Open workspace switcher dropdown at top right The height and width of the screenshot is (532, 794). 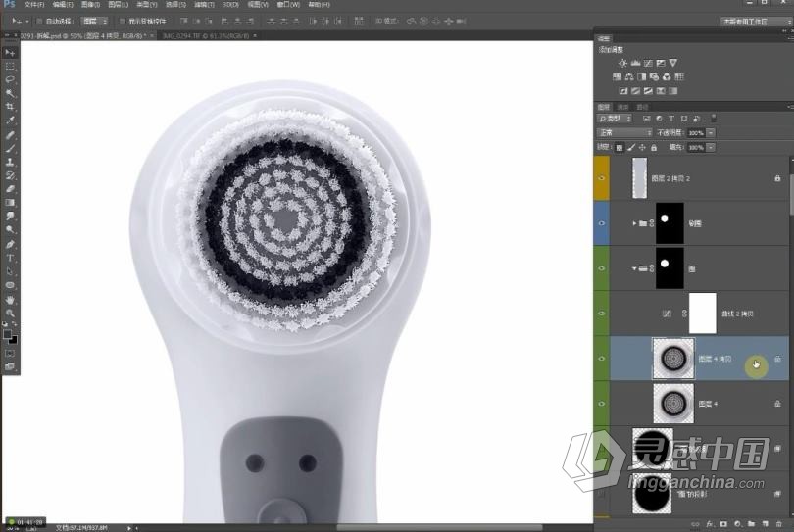tap(755, 22)
